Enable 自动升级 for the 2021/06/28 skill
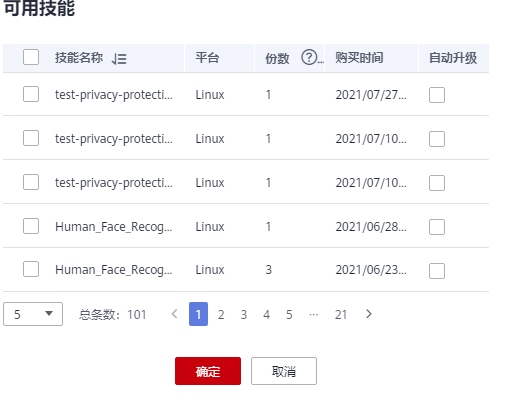Screen dimensions: 505x401 (437, 227)
